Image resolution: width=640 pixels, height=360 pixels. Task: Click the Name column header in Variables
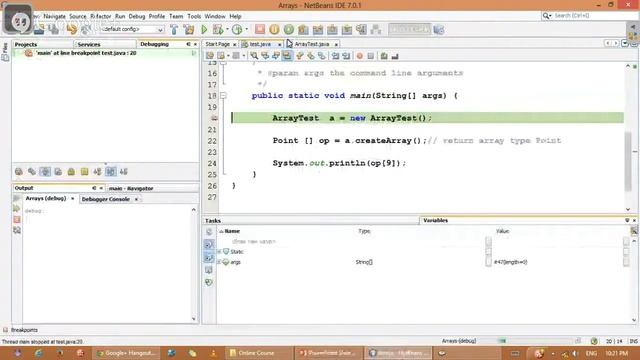coord(232,231)
